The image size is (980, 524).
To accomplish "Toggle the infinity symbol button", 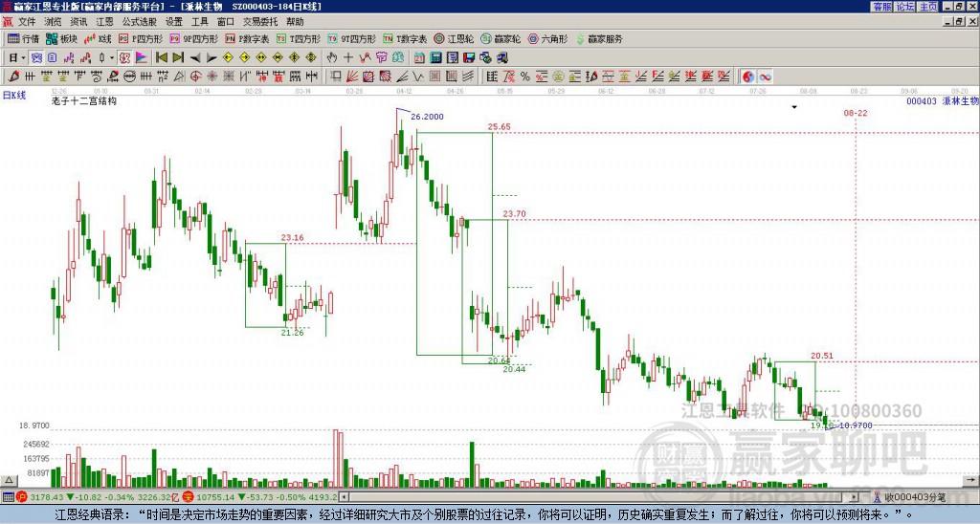I will coord(765,76).
